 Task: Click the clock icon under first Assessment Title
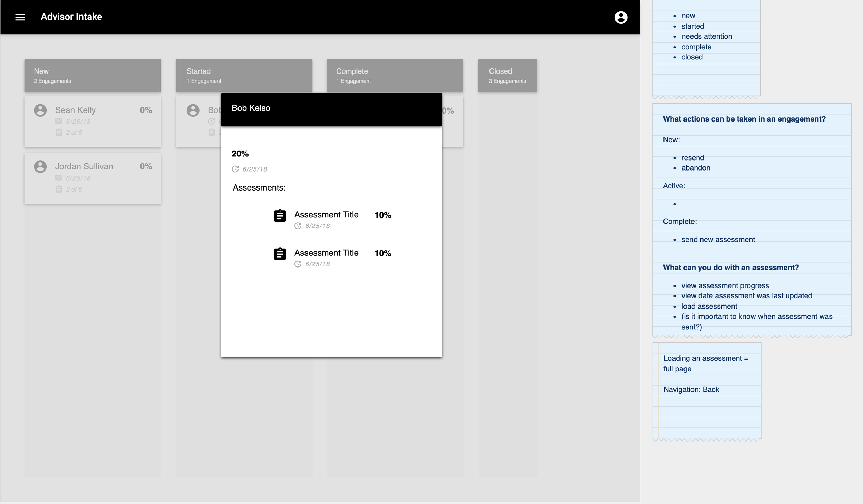[298, 226]
